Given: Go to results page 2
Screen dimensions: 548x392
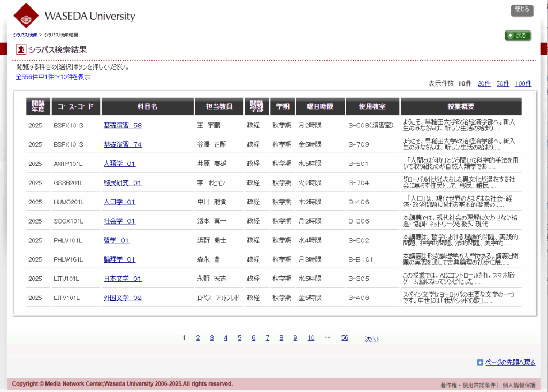Looking at the screenshot, I should pyautogui.click(x=197, y=338).
